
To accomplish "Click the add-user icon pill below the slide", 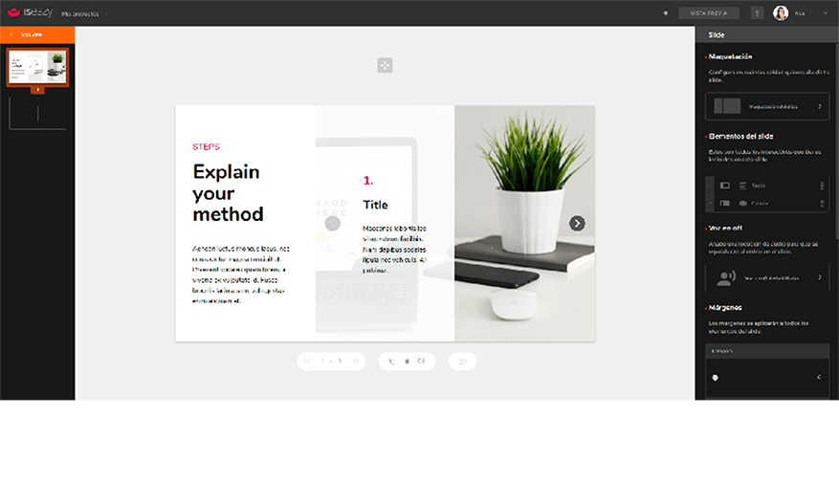I will 462,362.
